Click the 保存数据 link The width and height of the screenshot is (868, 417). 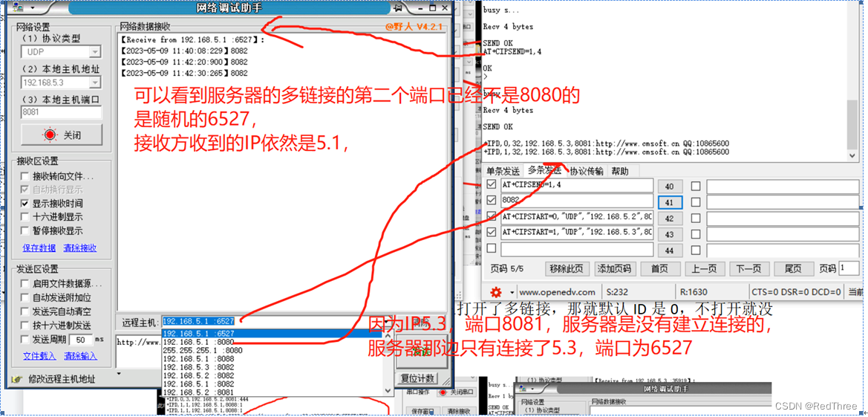39,248
